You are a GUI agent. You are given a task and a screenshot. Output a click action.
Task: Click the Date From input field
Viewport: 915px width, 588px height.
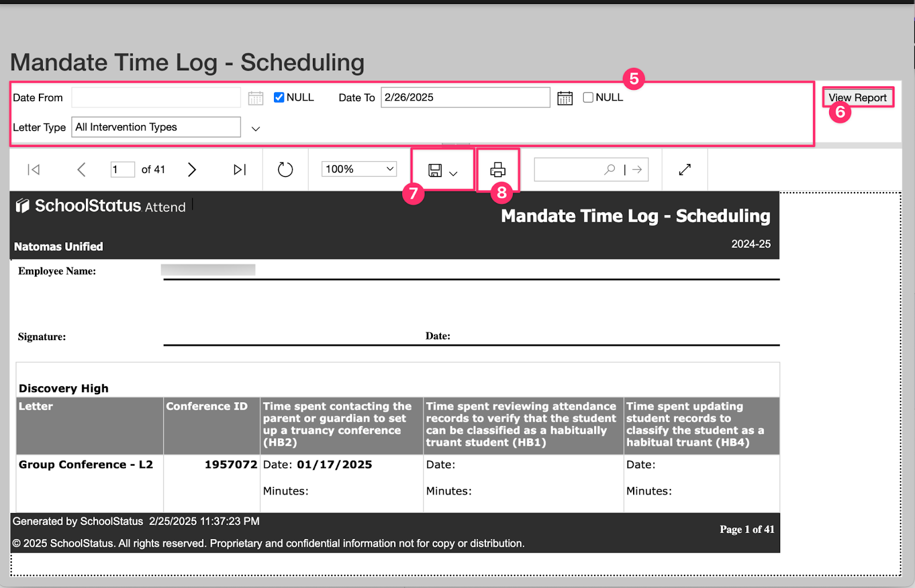[156, 97]
